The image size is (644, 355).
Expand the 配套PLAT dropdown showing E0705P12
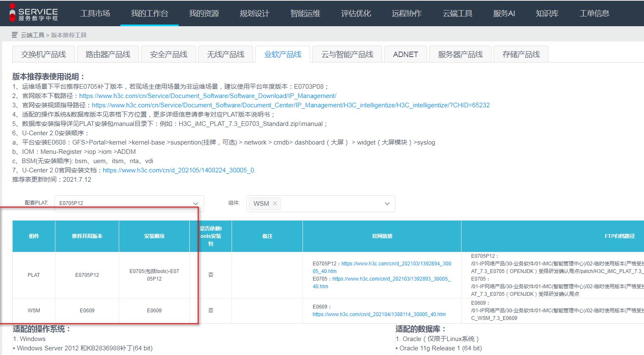(x=129, y=203)
